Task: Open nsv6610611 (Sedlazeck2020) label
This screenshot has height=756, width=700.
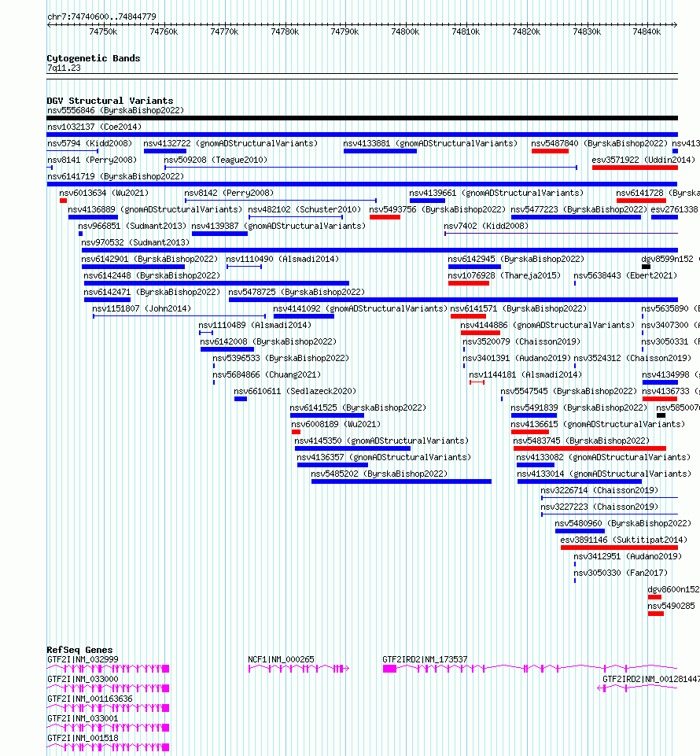Action: [x=295, y=391]
